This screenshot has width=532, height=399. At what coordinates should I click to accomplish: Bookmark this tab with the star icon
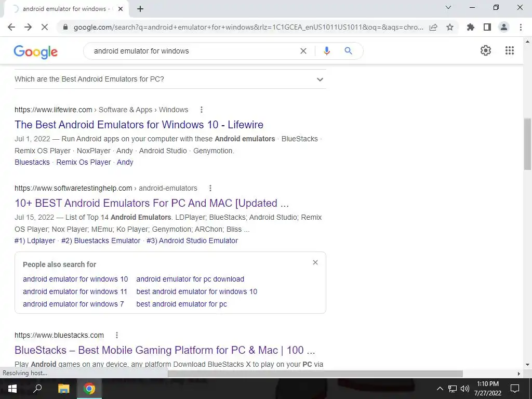click(x=450, y=27)
